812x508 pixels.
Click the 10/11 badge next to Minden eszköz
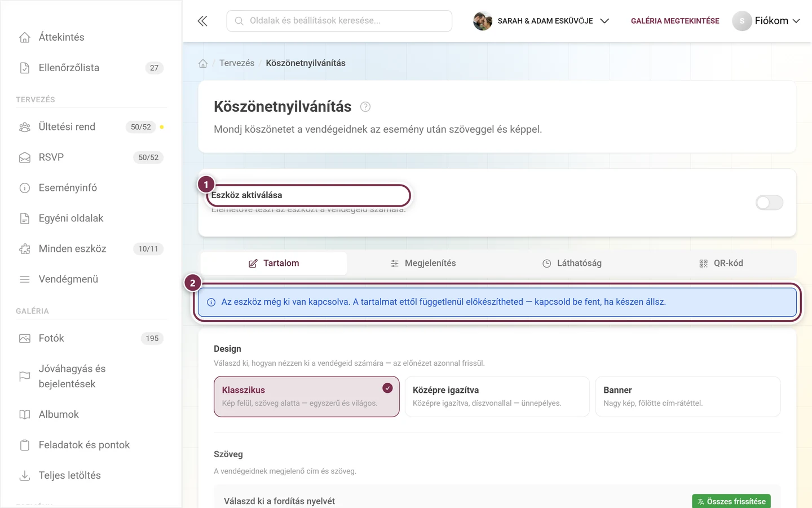148,249
